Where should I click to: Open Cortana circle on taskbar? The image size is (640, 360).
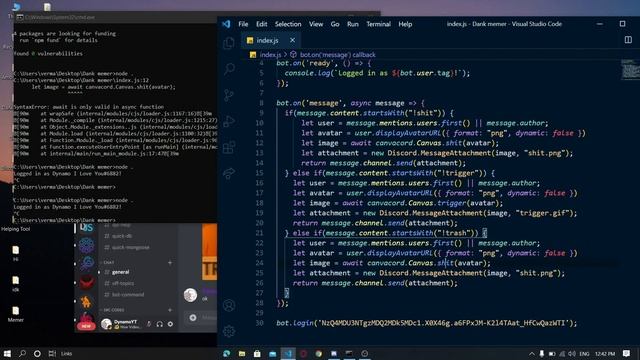click(37, 353)
